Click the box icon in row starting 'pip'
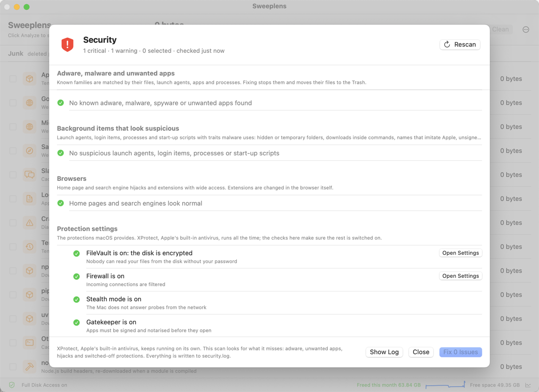Screen dimensions: 539x392 pyautogui.click(x=29, y=294)
